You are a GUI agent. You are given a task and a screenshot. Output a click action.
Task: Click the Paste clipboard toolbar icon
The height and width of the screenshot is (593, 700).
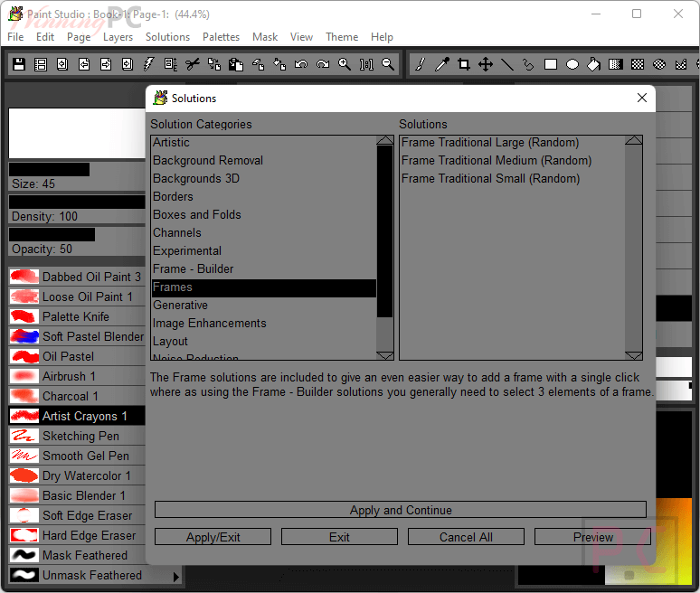pos(236,65)
